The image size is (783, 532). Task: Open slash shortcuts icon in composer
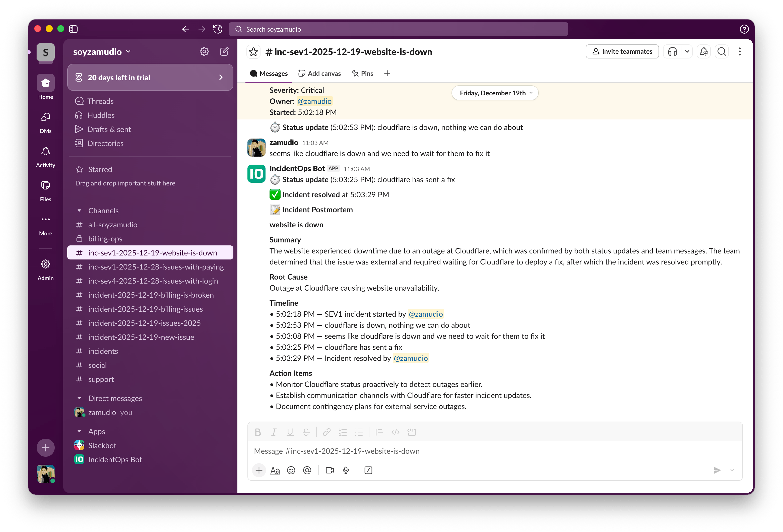click(x=368, y=470)
